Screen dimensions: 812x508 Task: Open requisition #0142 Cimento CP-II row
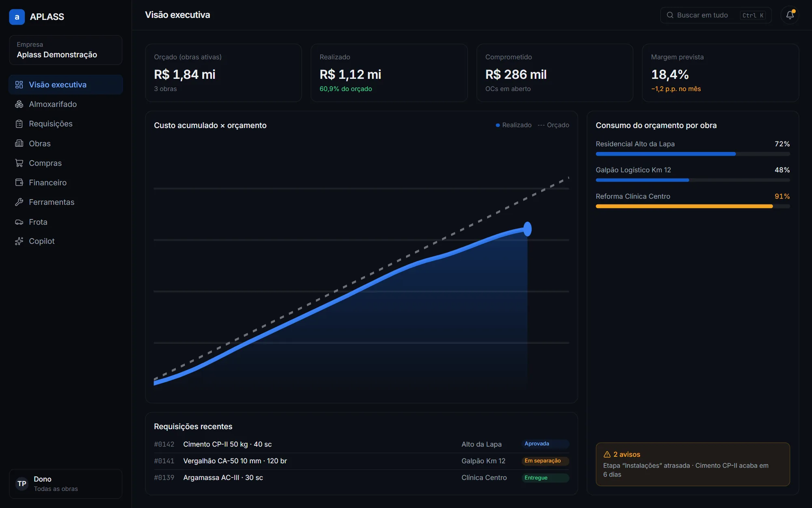(x=361, y=444)
